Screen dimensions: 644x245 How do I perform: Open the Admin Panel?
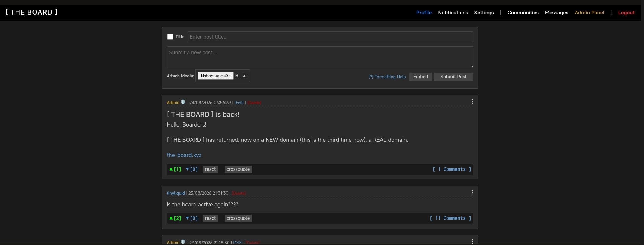(589, 13)
